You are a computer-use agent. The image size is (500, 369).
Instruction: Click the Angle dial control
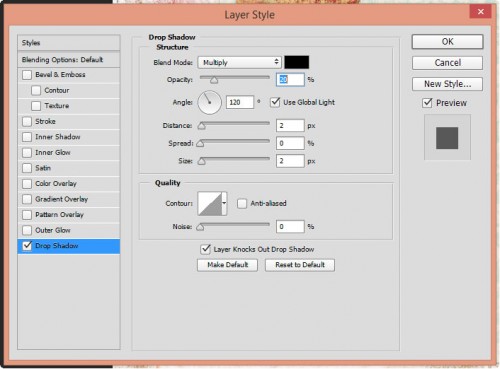[x=210, y=102]
